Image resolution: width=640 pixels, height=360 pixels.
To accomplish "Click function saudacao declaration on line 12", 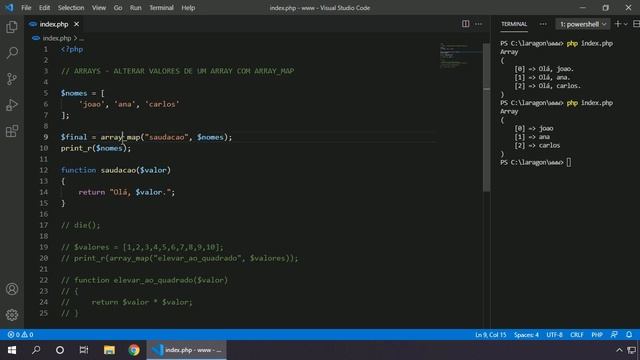I will 116,170.
